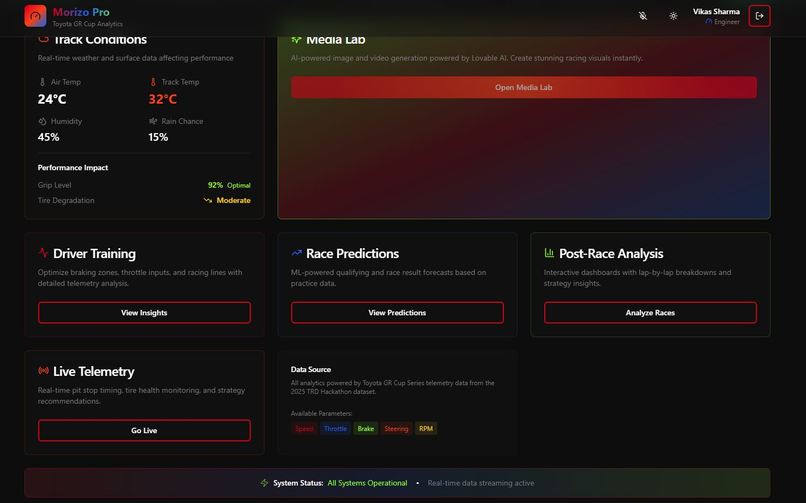Select the RPM parameter tag
This screenshot has height=503, width=806.
[426, 429]
